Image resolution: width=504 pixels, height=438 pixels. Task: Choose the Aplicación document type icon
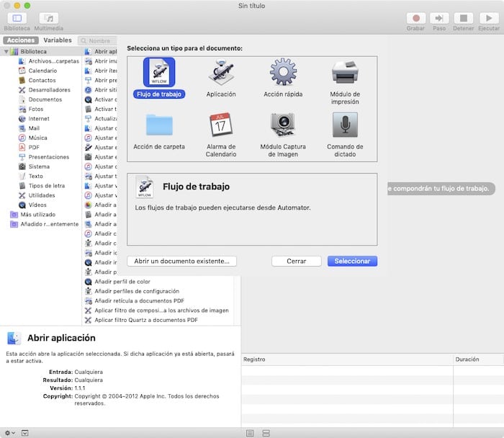(x=221, y=73)
